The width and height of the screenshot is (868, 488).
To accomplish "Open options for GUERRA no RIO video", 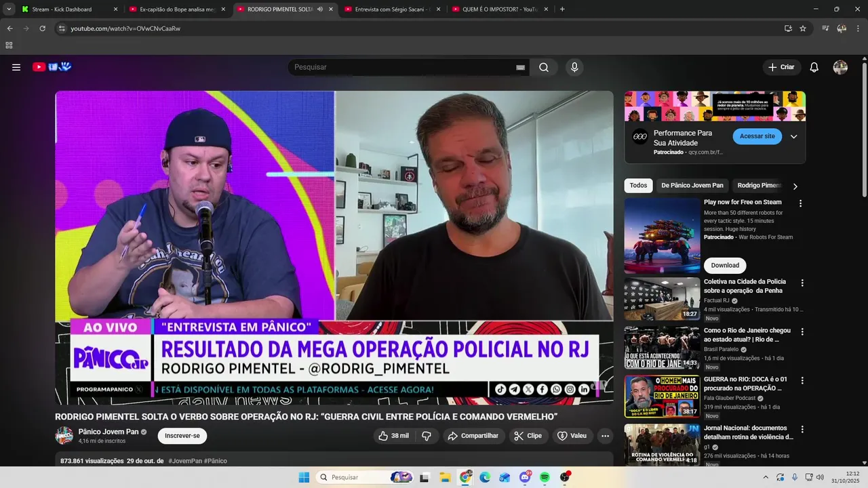I will [x=802, y=381].
